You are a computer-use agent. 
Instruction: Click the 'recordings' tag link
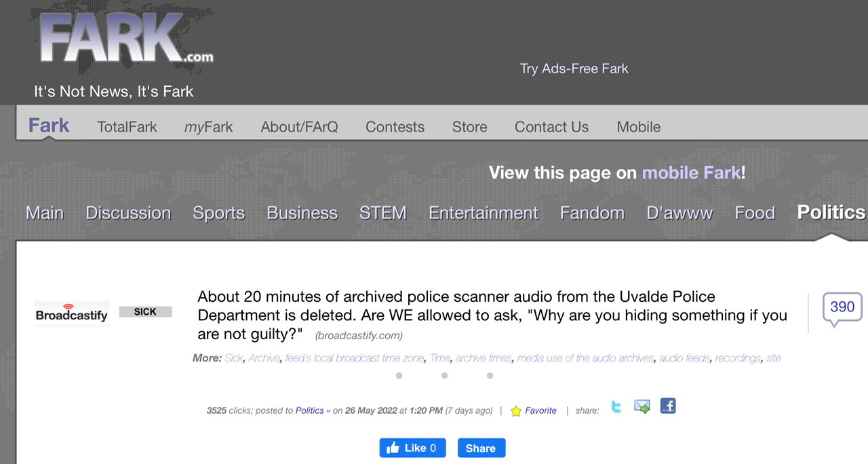738,357
